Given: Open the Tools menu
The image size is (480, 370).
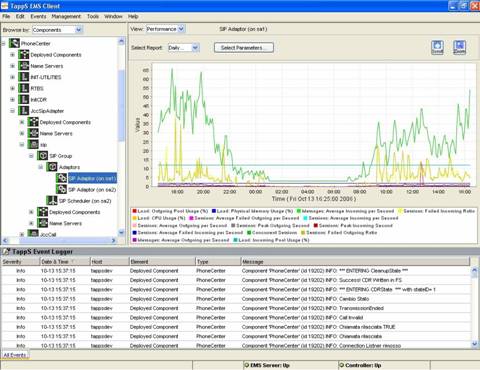Looking at the screenshot, I should [93, 16].
